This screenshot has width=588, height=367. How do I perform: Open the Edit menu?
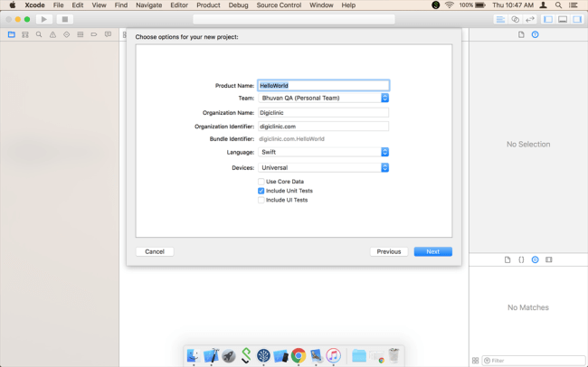[x=78, y=5]
